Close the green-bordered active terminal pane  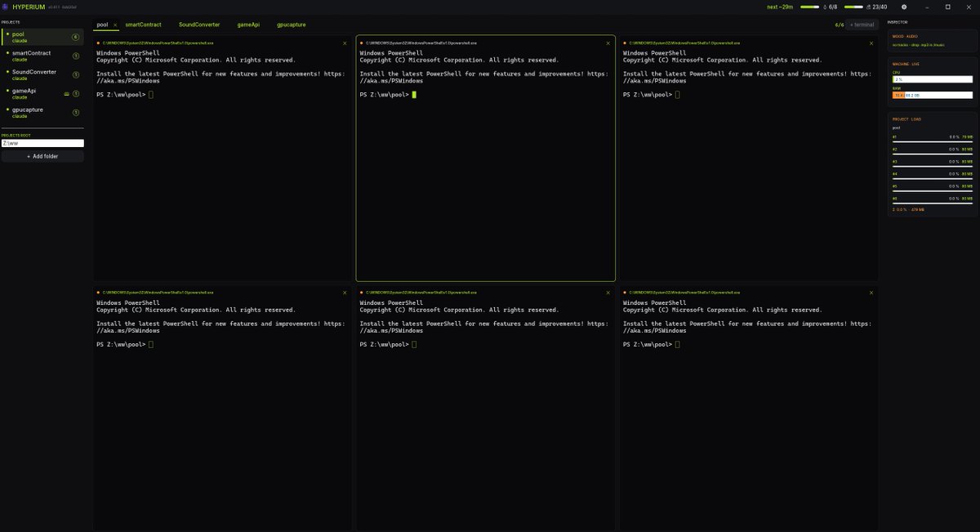point(608,42)
